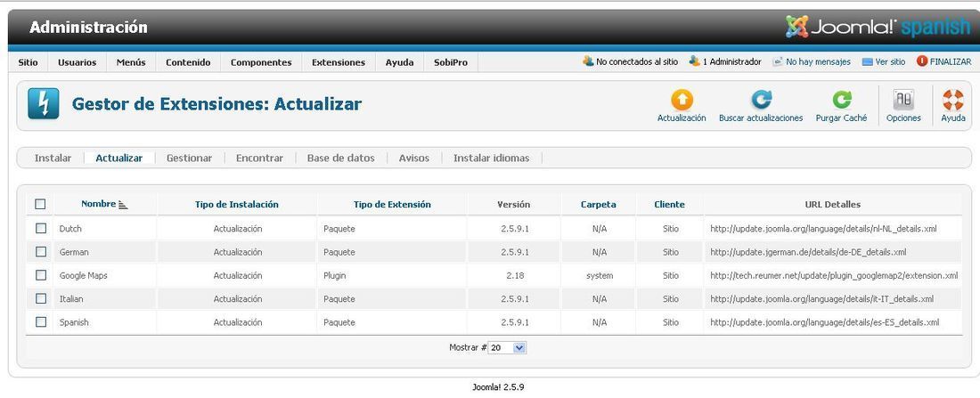The height and width of the screenshot is (398, 980).
Task: Switch to the Avisos tab
Action: [x=413, y=158]
